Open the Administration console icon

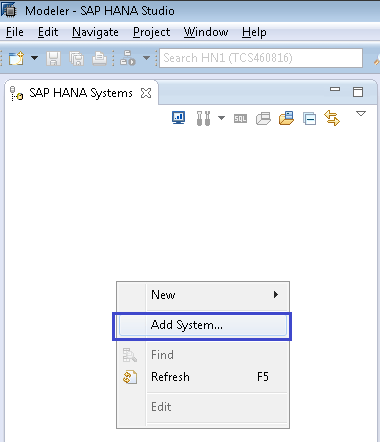[x=179, y=118]
